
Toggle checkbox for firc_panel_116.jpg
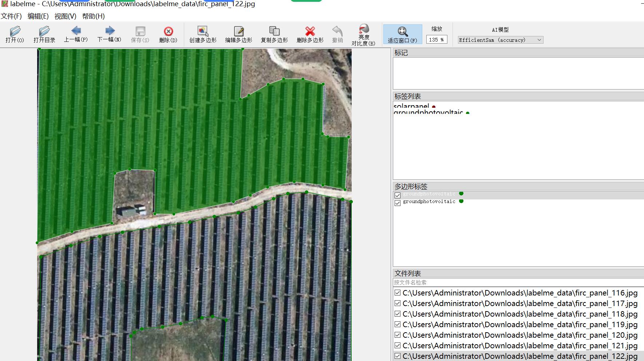(398, 293)
